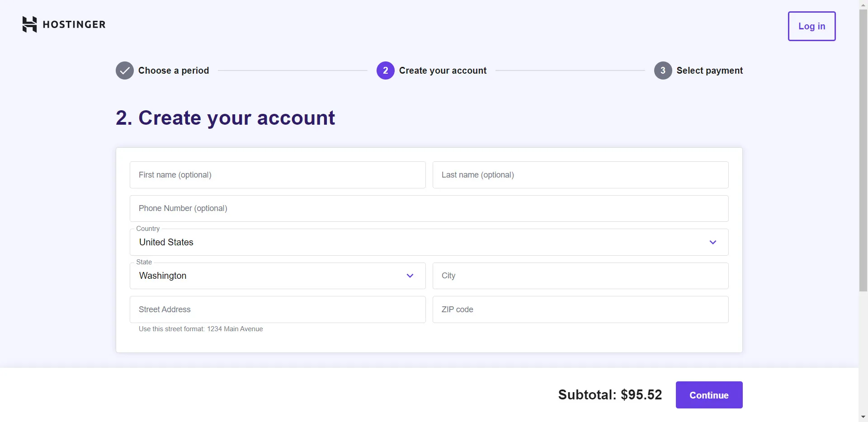Click the scrollbar down arrow

[863, 417]
